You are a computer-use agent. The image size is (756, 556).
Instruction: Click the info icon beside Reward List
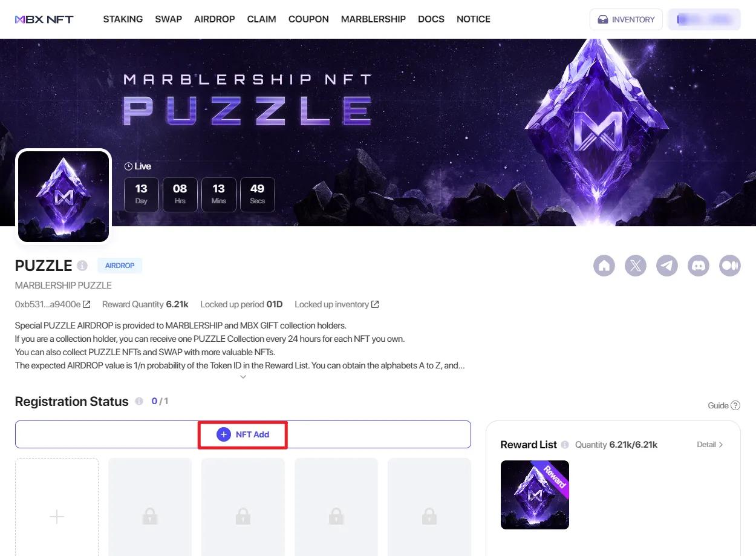click(x=565, y=445)
